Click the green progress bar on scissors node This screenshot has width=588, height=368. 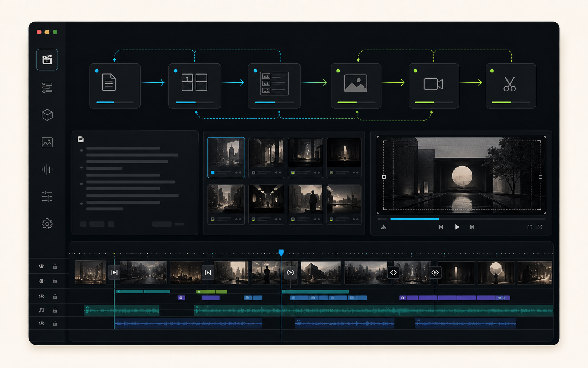coord(511,102)
